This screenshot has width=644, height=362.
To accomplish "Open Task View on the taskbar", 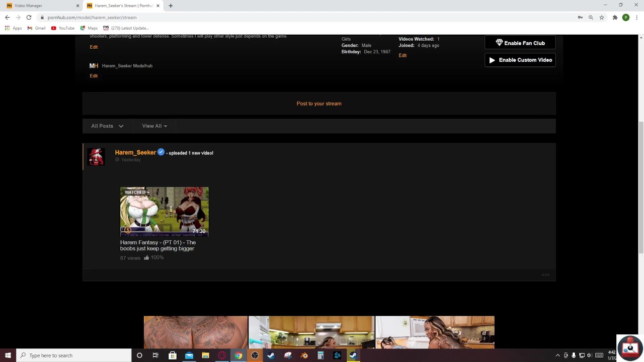I will [155, 355].
